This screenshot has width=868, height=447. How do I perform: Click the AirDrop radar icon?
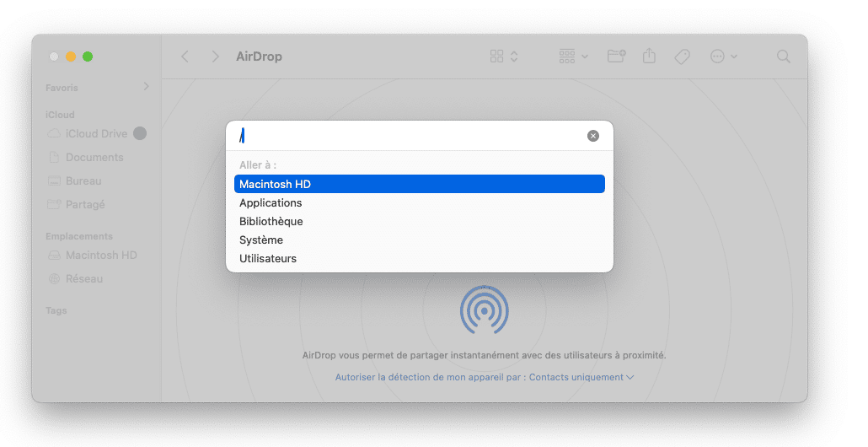tap(485, 310)
